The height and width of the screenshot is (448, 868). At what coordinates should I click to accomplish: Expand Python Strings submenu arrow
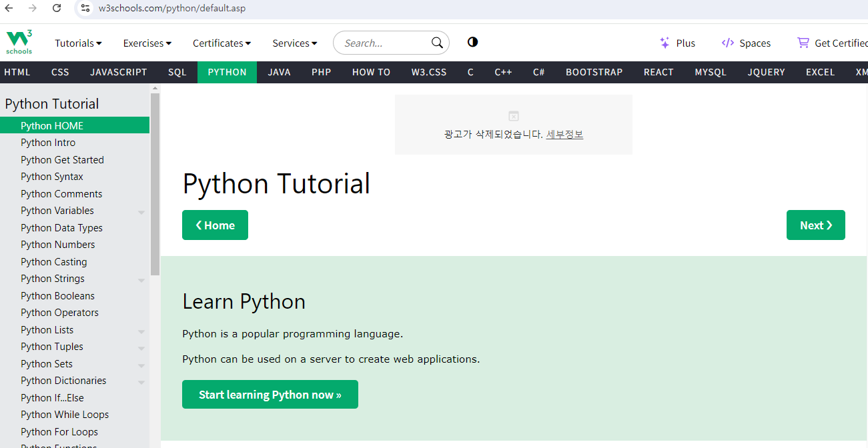coord(141,280)
